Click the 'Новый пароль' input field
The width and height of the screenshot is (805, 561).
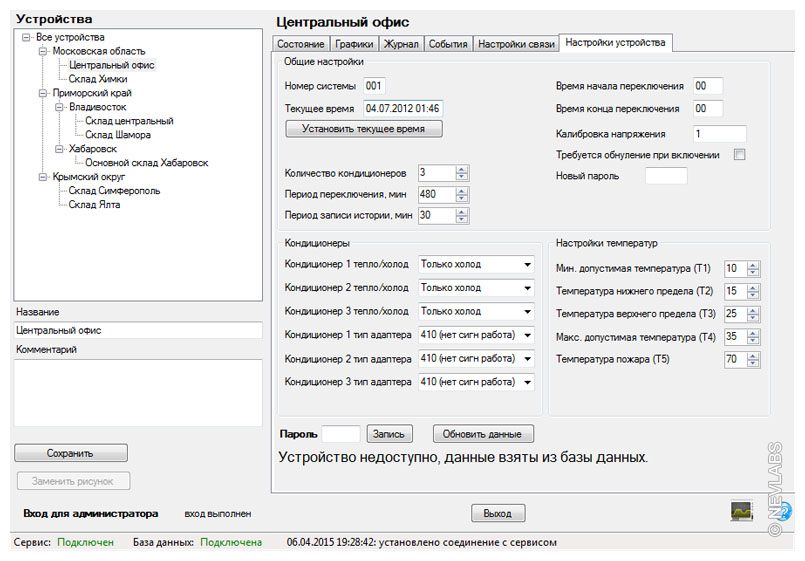pyautogui.click(x=666, y=176)
